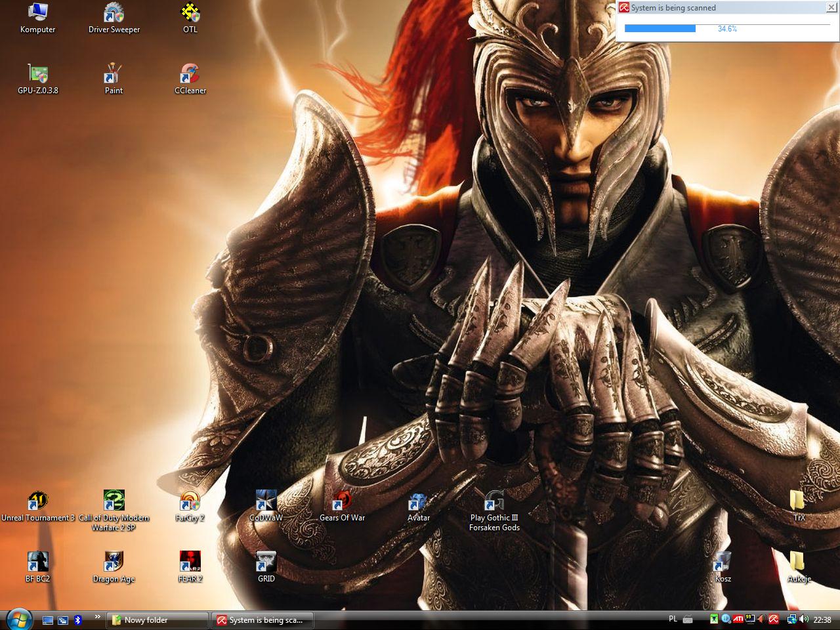Viewport: 840px width, 630px height.
Task: Open the FEAR 2 game icon
Action: (190, 568)
